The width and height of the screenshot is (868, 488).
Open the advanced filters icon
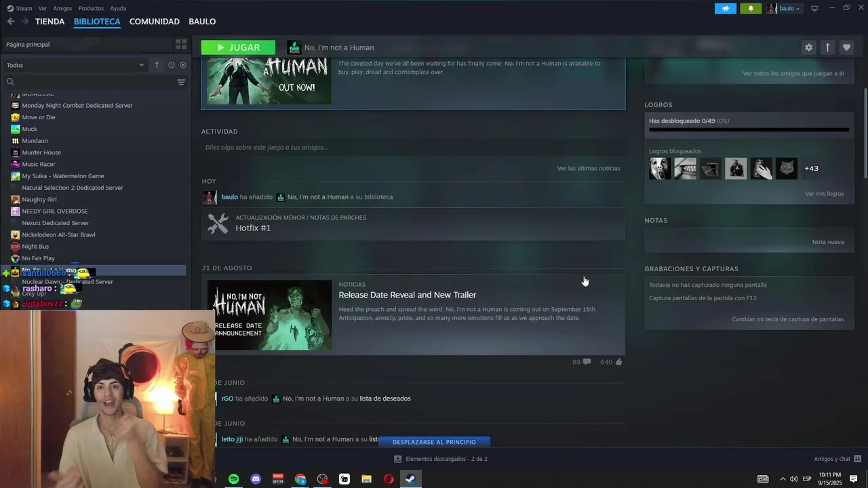point(181,82)
